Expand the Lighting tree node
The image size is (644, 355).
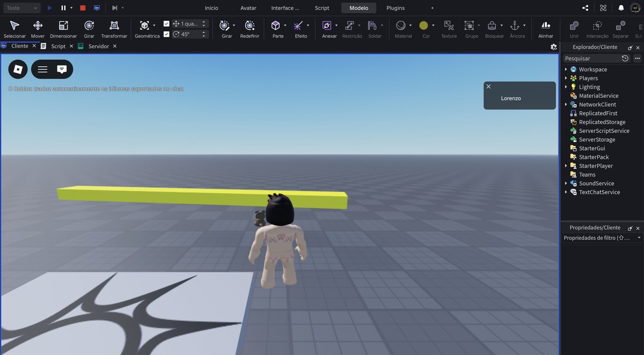click(x=566, y=87)
